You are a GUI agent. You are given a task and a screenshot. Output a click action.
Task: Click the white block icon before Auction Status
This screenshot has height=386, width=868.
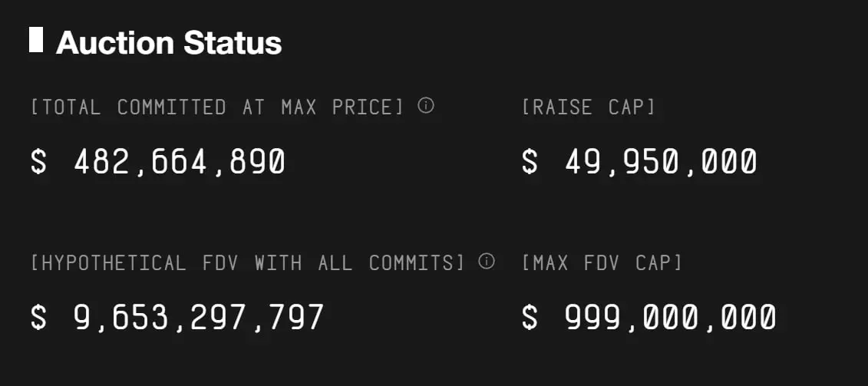point(36,40)
